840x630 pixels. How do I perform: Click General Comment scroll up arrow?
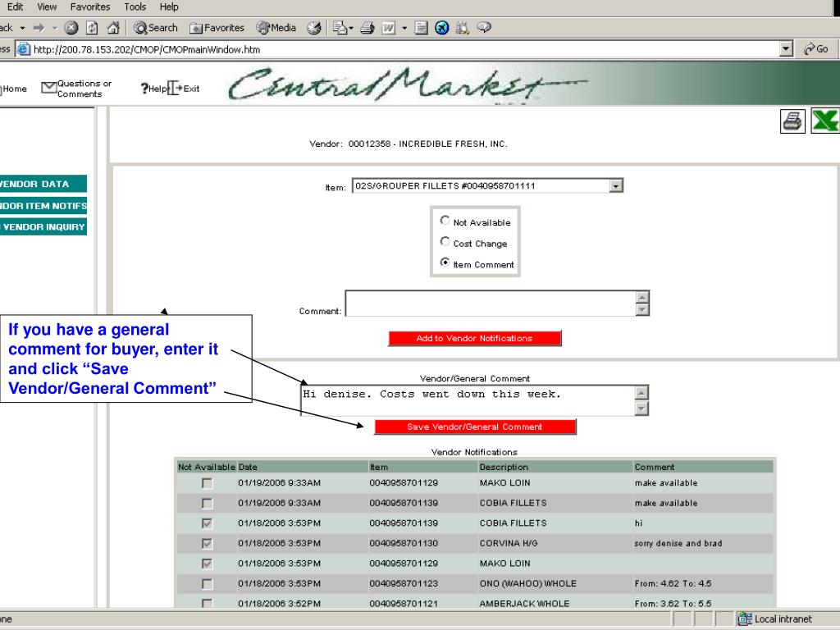point(641,393)
